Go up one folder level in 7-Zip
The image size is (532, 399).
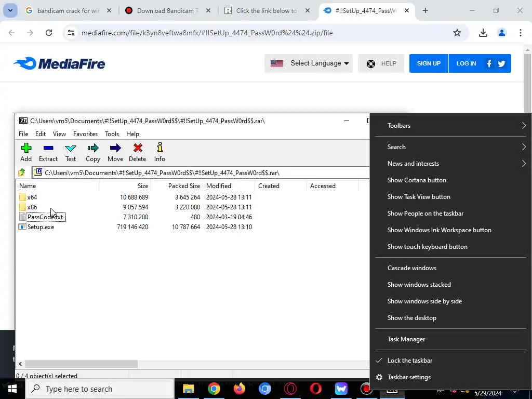(22, 172)
